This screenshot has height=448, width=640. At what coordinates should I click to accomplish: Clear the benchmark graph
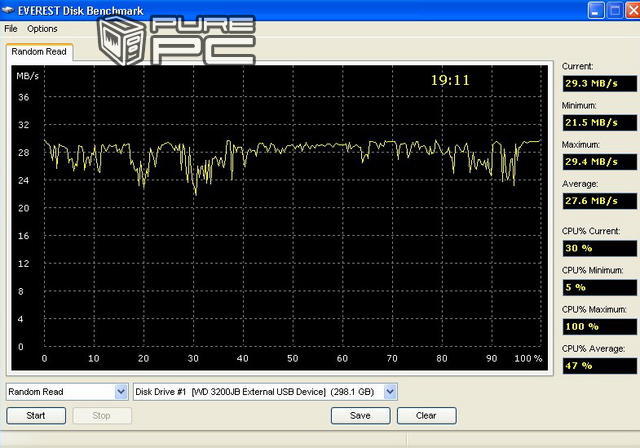click(x=427, y=415)
